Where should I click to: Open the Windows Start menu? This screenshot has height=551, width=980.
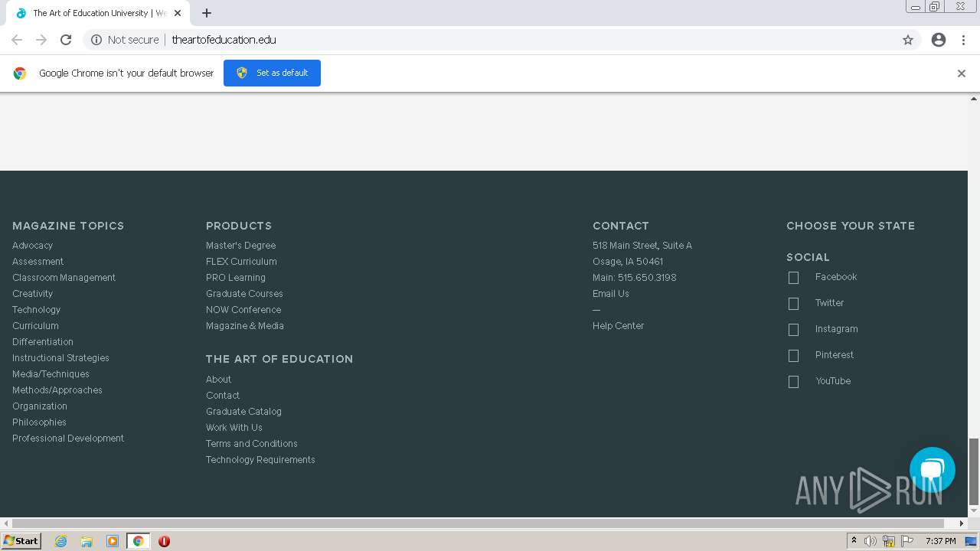point(21,541)
